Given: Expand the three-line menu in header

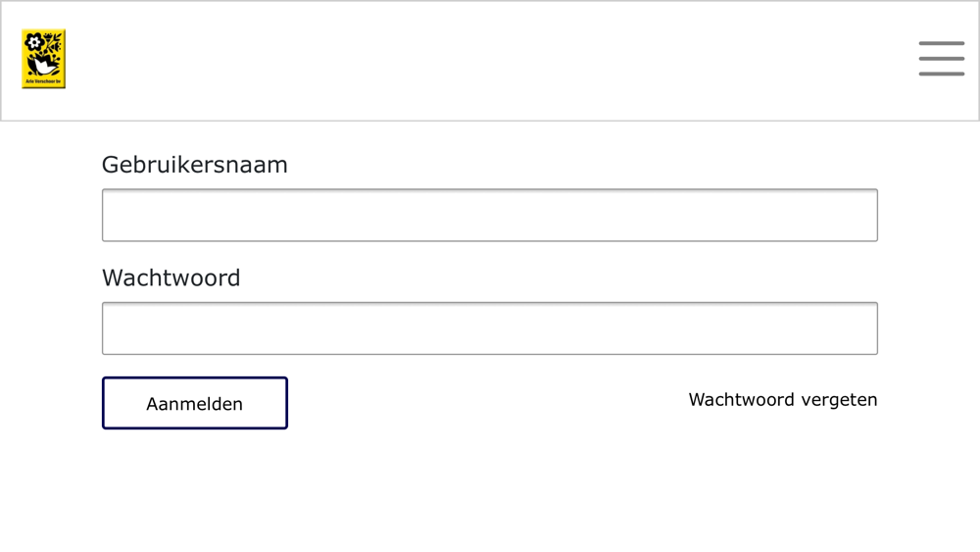Looking at the screenshot, I should coord(941,59).
